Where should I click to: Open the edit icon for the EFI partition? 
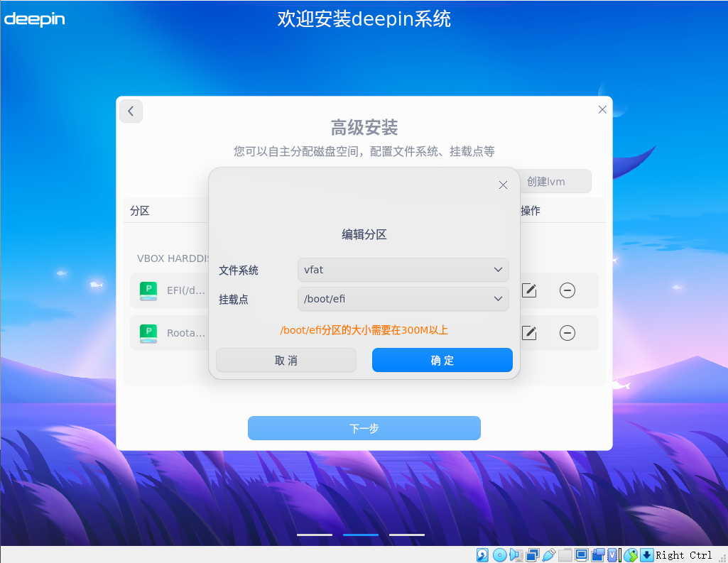coord(529,290)
